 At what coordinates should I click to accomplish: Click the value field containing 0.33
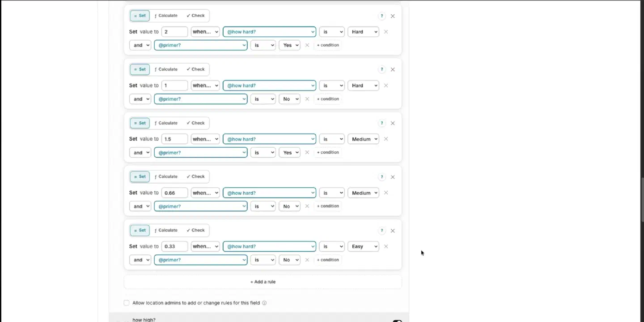[174, 246]
